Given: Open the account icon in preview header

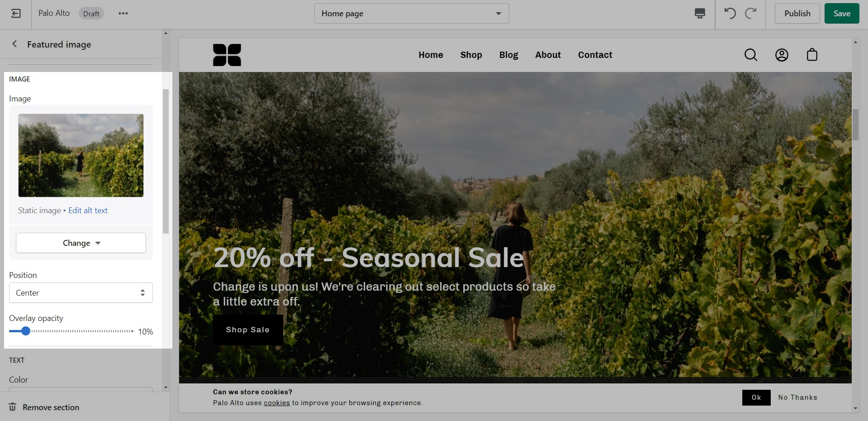Looking at the screenshot, I should click(782, 55).
